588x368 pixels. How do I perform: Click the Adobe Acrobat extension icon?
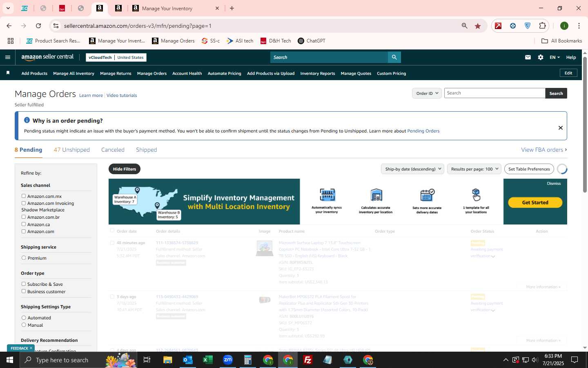tap(498, 26)
